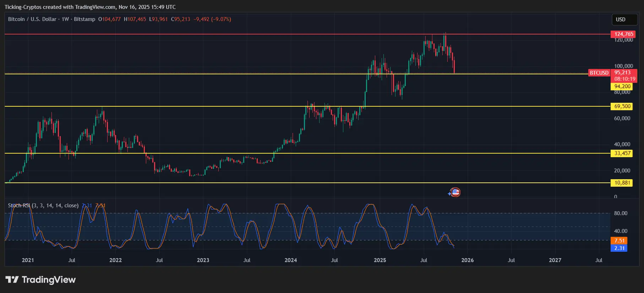The width and height of the screenshot is (644, 293).
Task: Click the 2024 label on time axis
Action: 291,260
